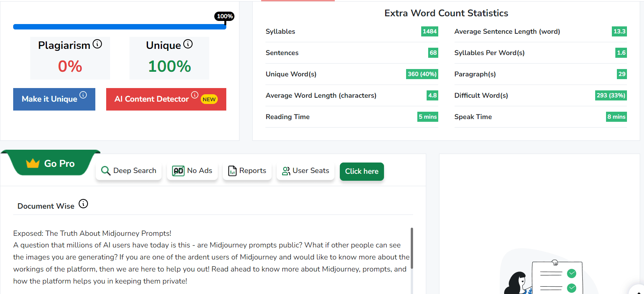Click the Exposed Midjourney Prompts title text
This screenshot has width=644, height=294.
92,233
